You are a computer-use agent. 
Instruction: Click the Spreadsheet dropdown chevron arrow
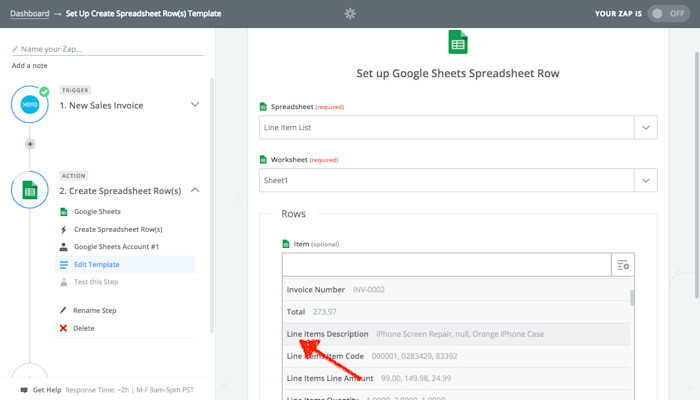tap(646, 127)
